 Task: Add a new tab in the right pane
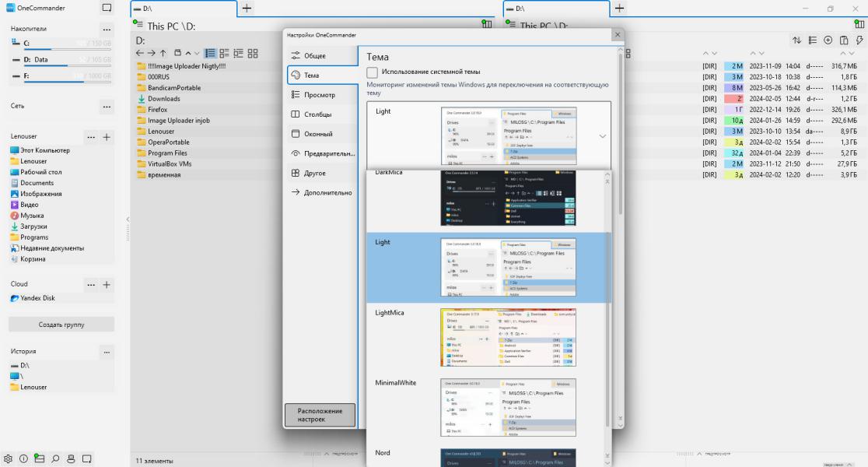[x=619, y=9]
